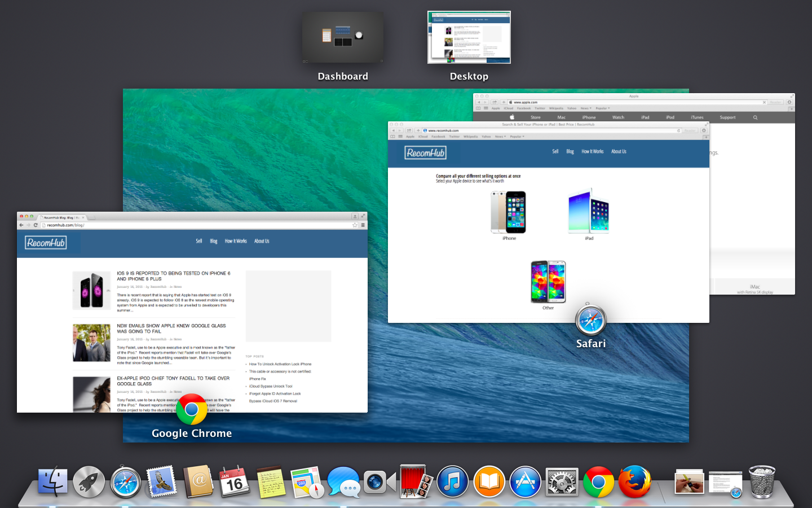The width and height of the screenshot is (812, 508).
Task: Click RecomHub logo in Chrome window
Action: click(x=46, y=243)
